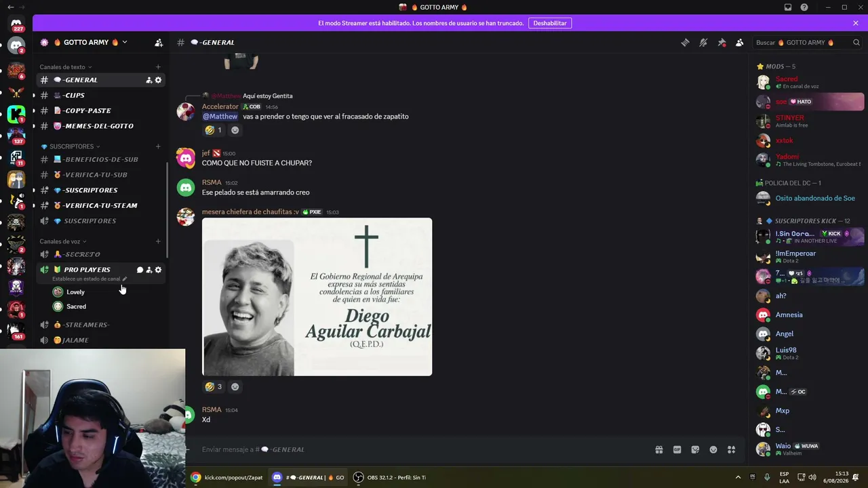Open the GIF picker icon

pos(677,449)
